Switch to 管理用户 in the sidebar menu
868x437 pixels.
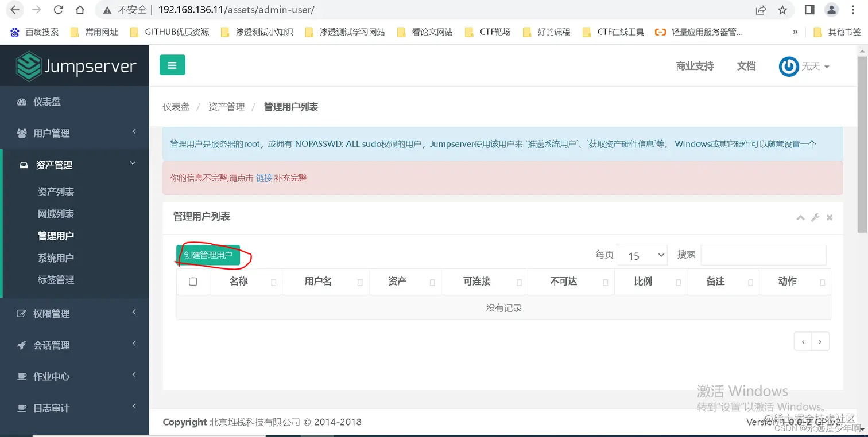(x=56, y=235)
